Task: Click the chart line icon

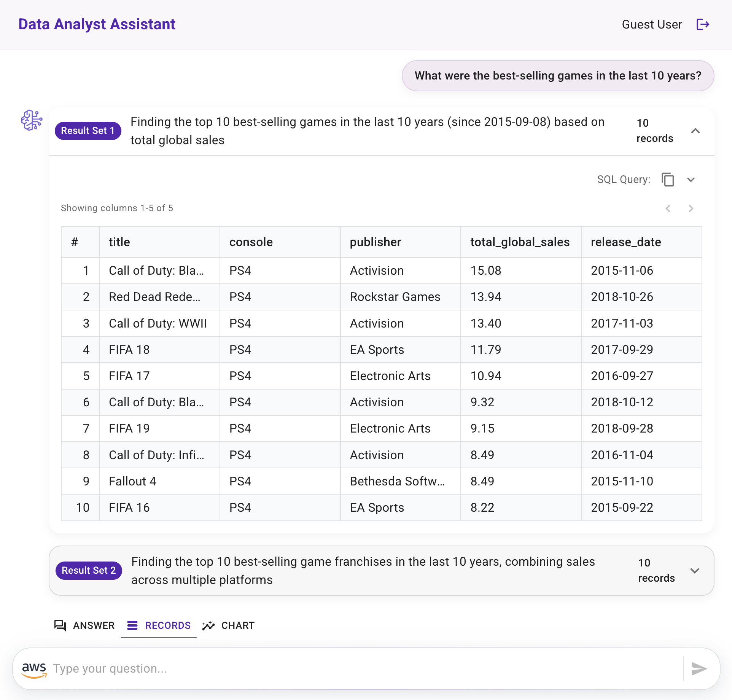Action: (x=208, y=625)
